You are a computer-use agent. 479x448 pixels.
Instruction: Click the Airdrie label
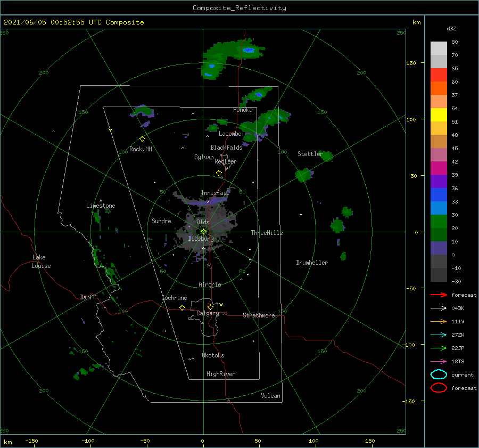(210, 284)
